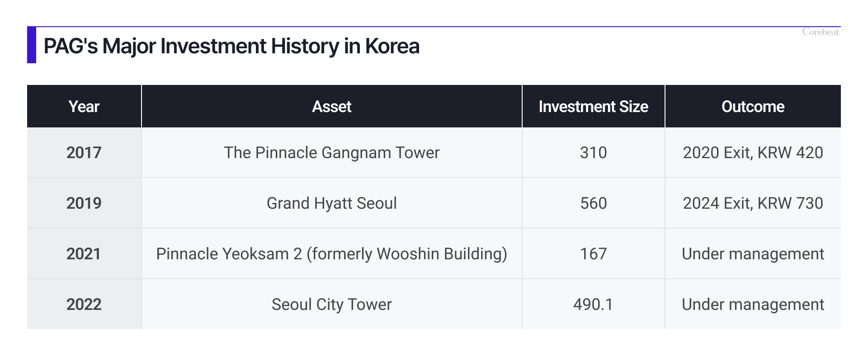
Task: Click the Investment Size column header
Action: (594, 106)
